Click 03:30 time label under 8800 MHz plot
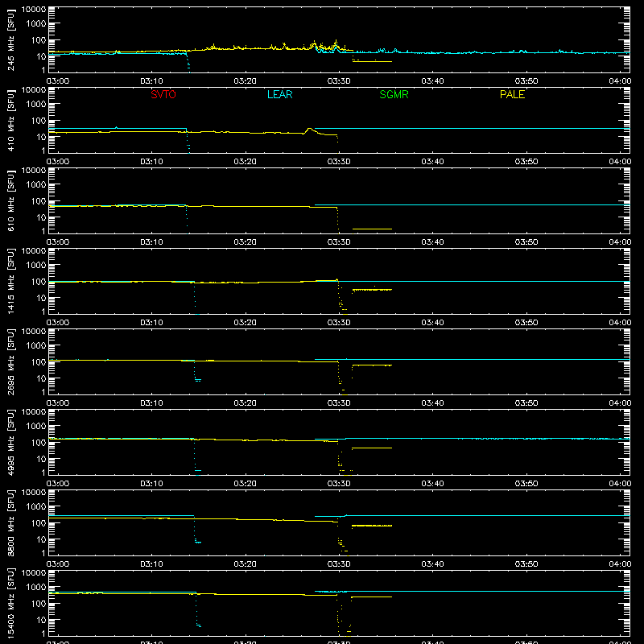The image size is (644, 644). (x=339, y=564)
